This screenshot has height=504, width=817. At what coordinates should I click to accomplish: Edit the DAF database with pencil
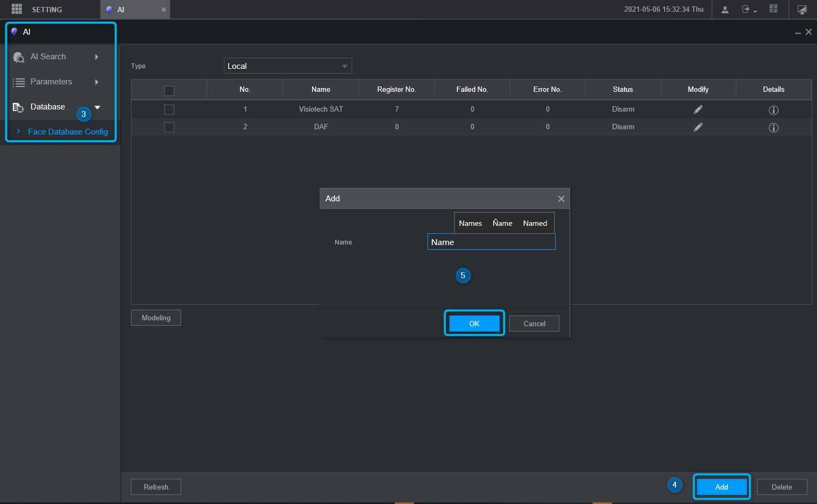(698, 127)
